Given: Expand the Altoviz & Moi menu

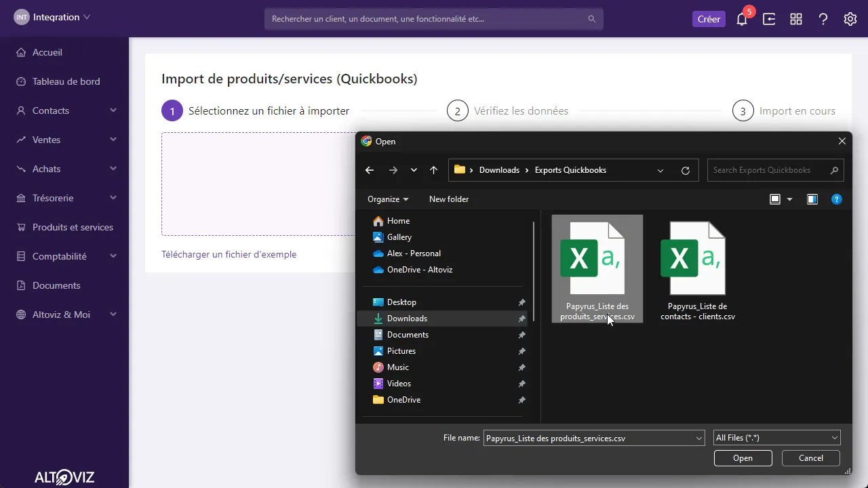Looking at the screenshot, I should pos(113,314).
